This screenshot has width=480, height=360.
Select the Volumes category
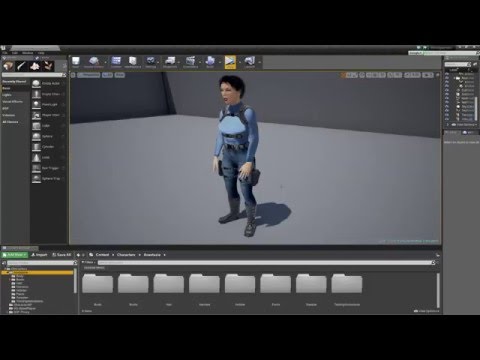(x=9, y=115)
